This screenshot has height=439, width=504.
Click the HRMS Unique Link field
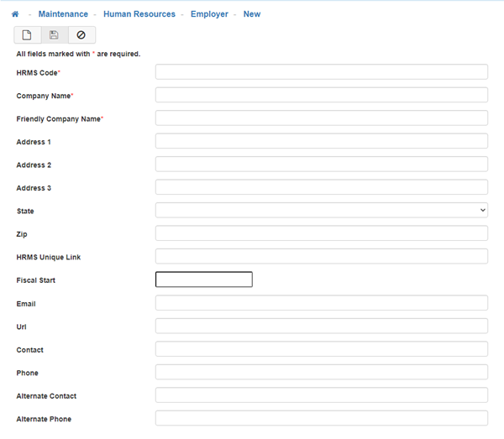point(321,256)
